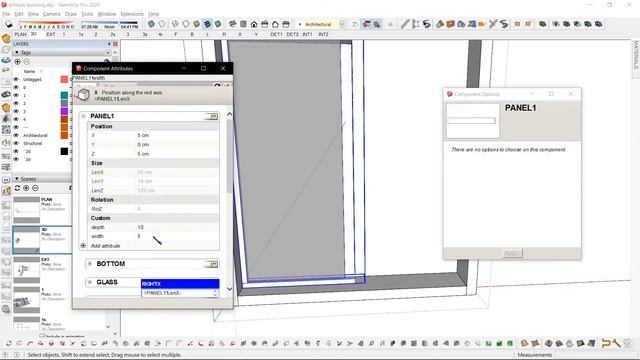640x360 pixels.
Task: Select the Dimension tool icon
Action: 416,24
